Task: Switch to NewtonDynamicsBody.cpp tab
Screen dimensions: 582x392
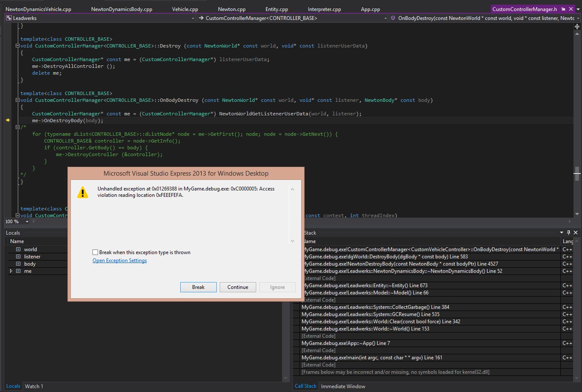Action: pos(122,9)
